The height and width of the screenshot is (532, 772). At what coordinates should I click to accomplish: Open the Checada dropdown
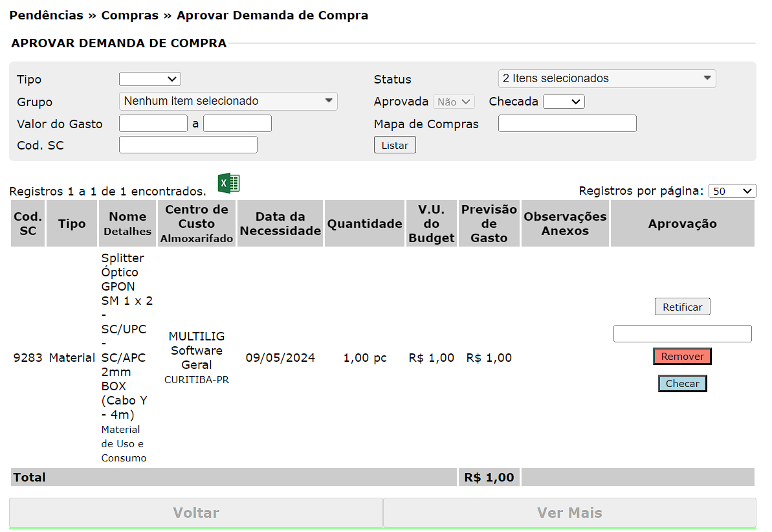563,102
